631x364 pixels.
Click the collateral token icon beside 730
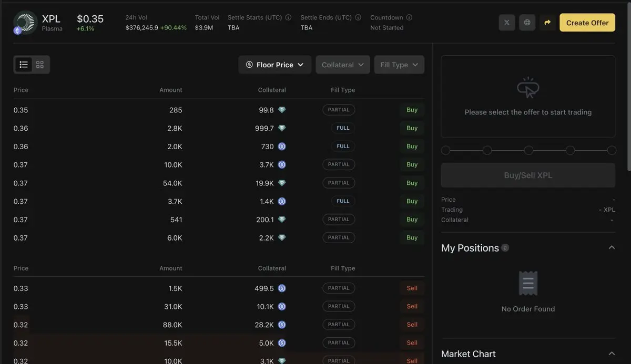[282, 147]
